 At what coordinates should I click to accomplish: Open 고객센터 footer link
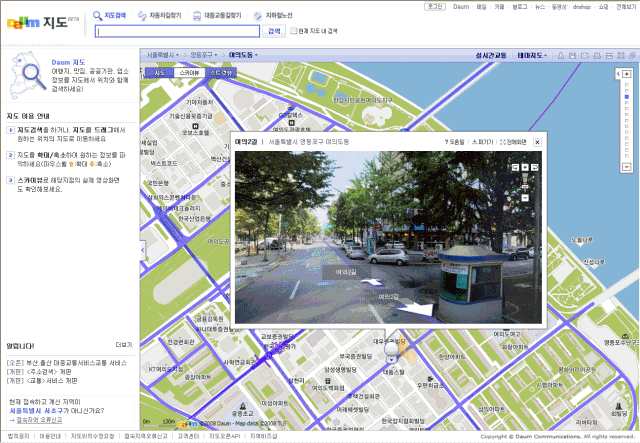point(189,436)
